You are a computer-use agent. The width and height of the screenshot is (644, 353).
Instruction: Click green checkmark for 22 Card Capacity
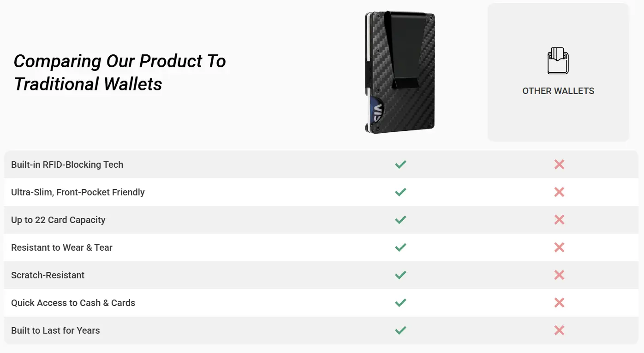pos(400,220)
